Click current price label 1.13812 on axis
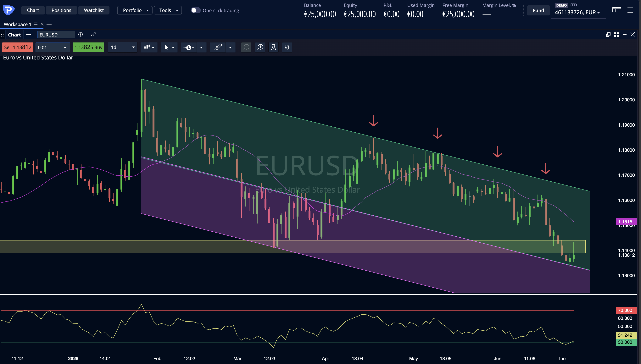641x364 pixels. pyautogui.click(x=626, y=255)
